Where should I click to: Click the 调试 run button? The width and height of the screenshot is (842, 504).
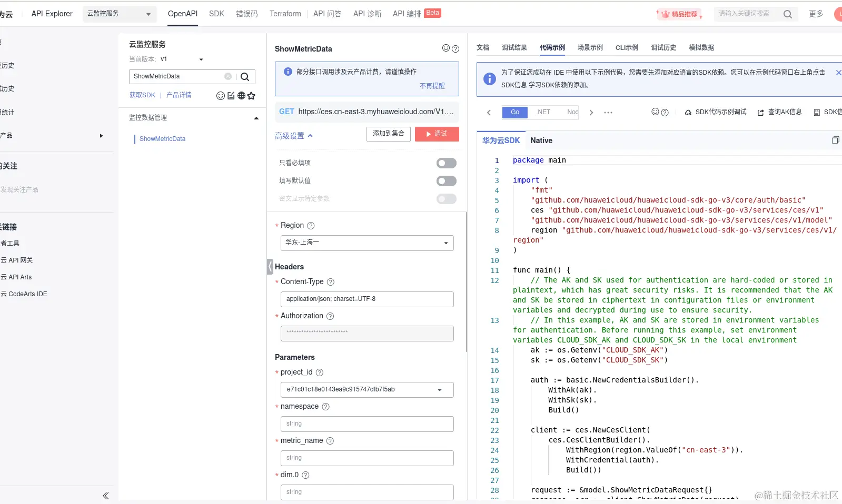(437, 134)
